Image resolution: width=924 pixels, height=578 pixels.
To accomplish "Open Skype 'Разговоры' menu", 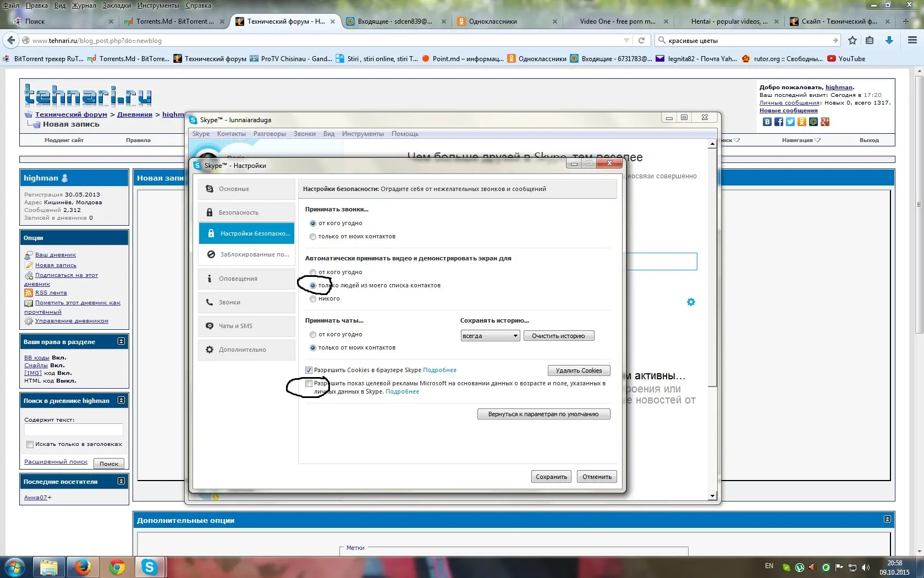I will [269, 134].
